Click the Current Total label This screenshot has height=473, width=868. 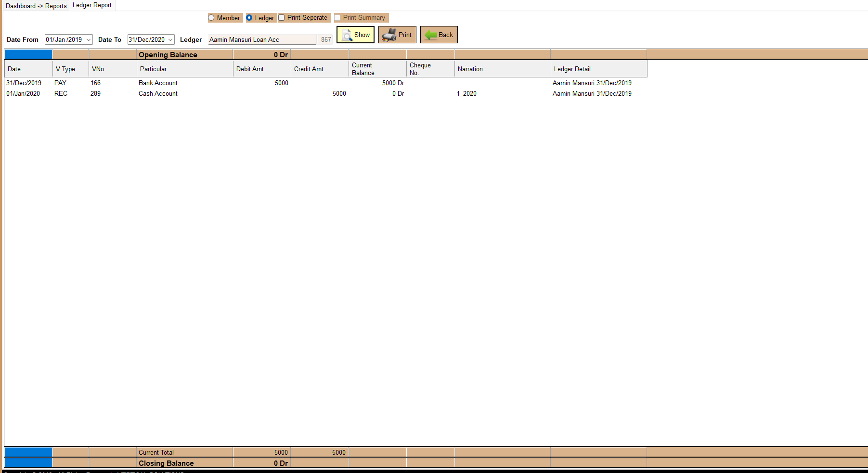[156, 453]
